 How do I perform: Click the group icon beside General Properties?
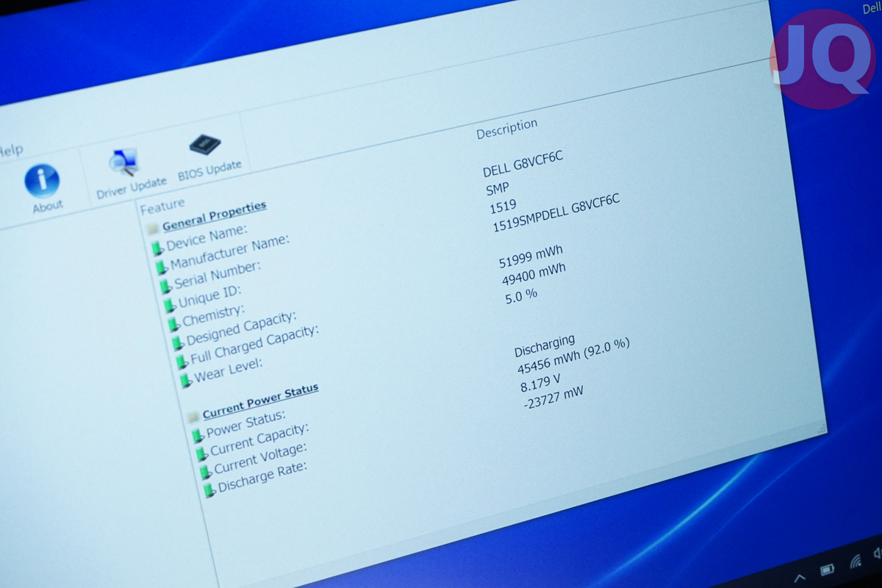[x=153, y=228]
